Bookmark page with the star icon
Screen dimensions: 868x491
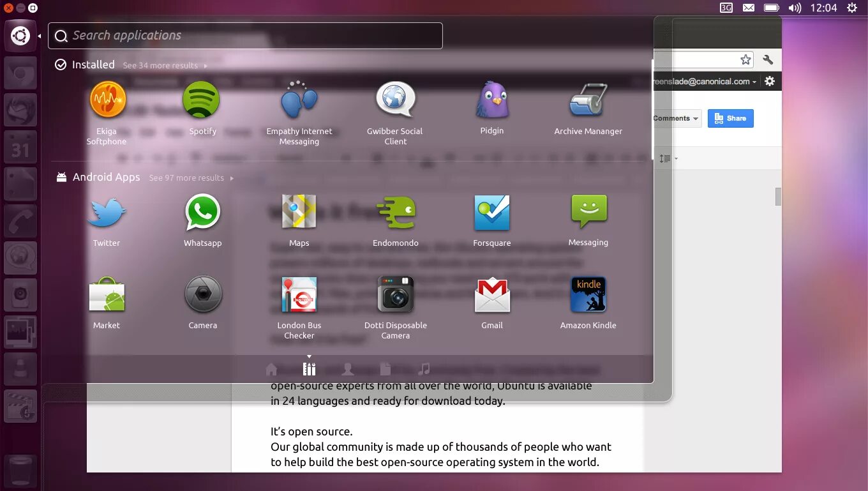pos(745,59)
